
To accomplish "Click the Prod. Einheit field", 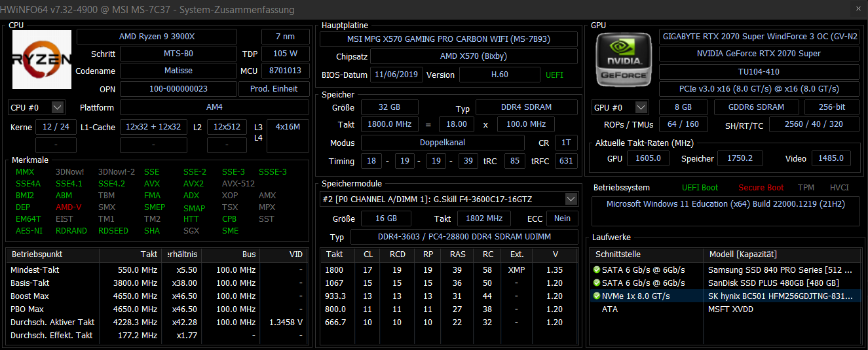I will click(274, 88).
